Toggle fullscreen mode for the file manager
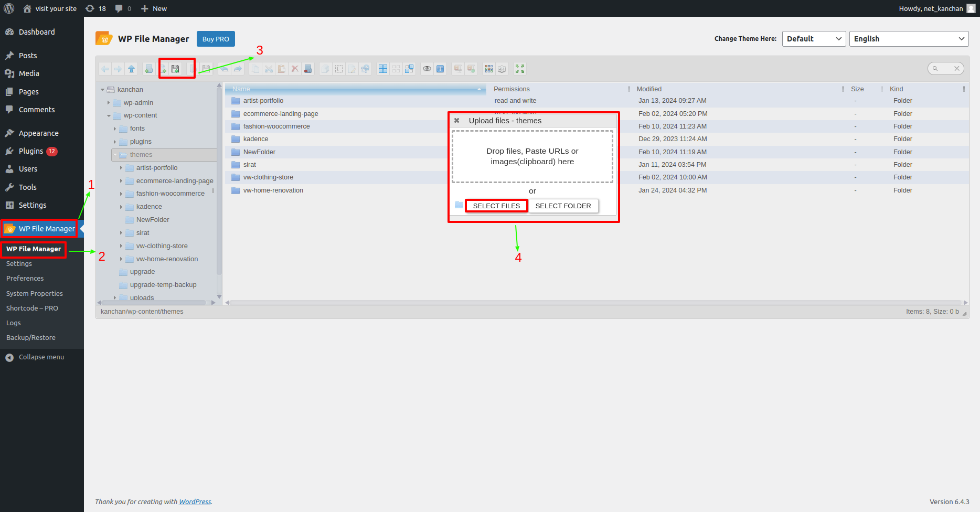980x512 pixels. coord(520,69)
